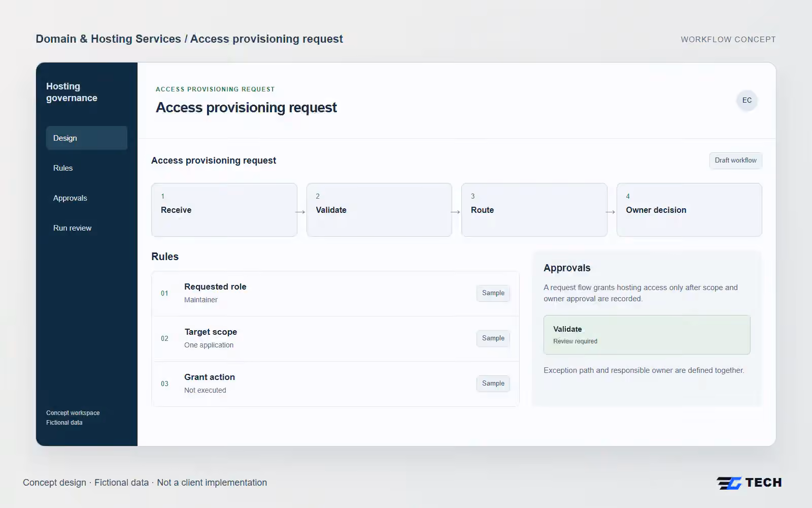The image size is (812, 508).
Task: Click Sample button for Requested role
Action: click(493, 293)
